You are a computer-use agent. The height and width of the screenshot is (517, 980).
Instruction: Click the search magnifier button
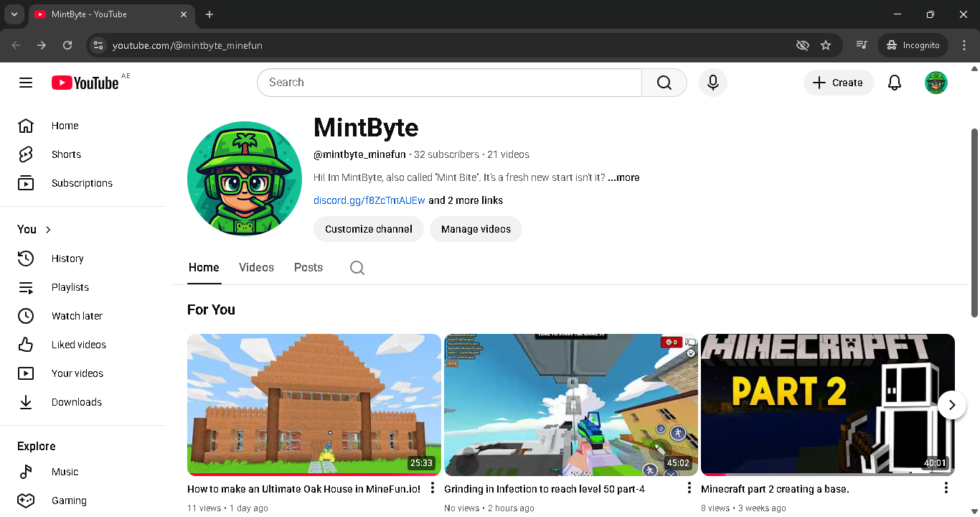coord(664,83)
